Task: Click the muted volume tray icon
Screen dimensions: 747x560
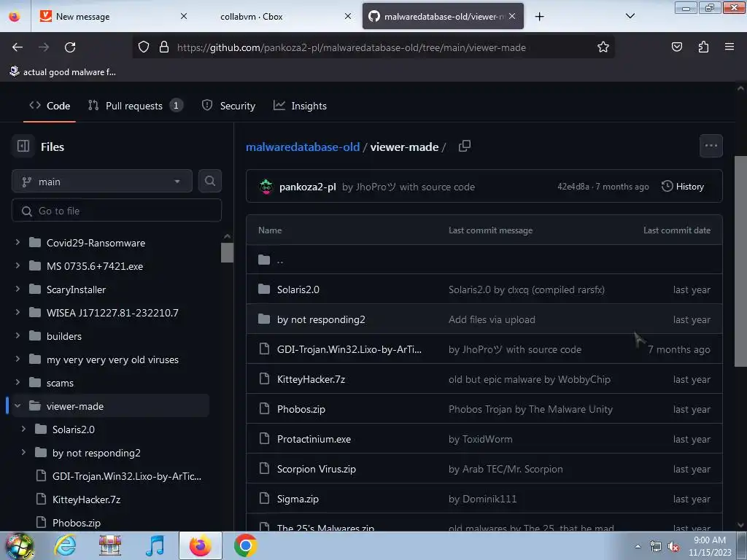Action: tap(673, 547)
